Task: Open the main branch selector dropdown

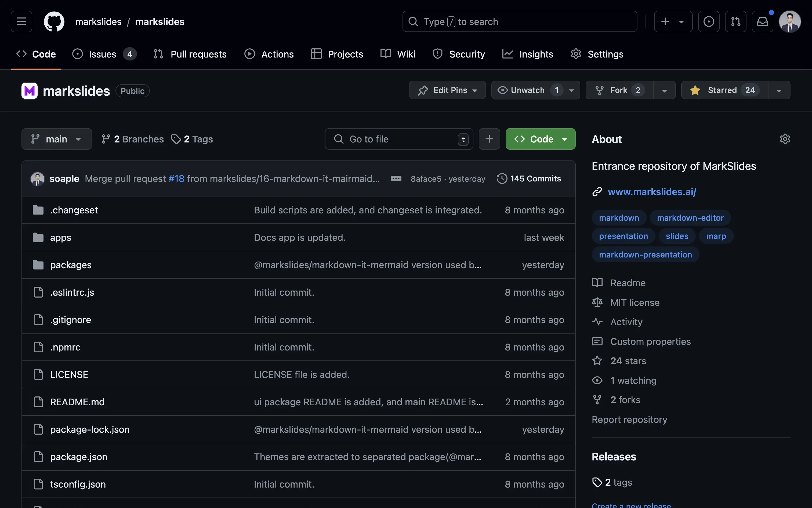Action: click(57, 139)
